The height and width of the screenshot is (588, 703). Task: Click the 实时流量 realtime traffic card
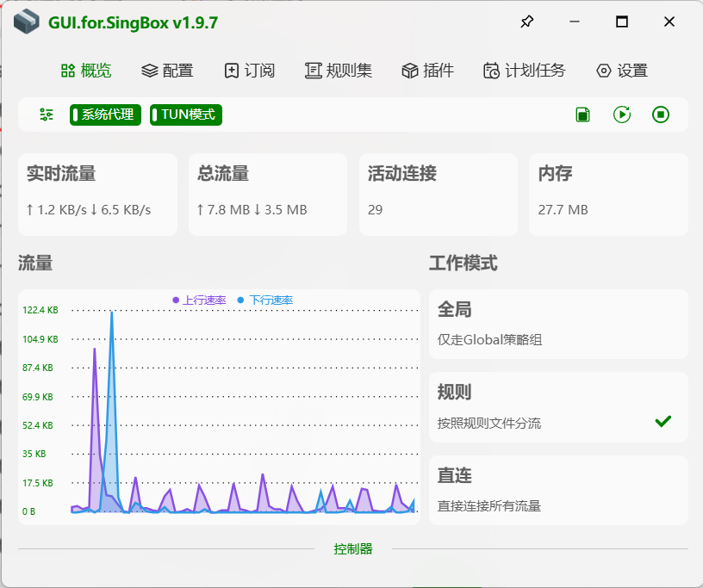click(97, 195)
